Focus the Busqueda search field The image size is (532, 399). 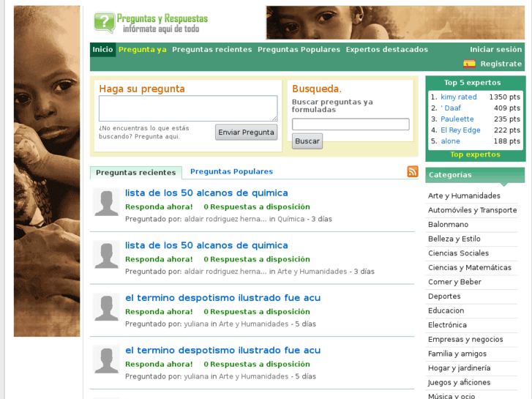351,124
